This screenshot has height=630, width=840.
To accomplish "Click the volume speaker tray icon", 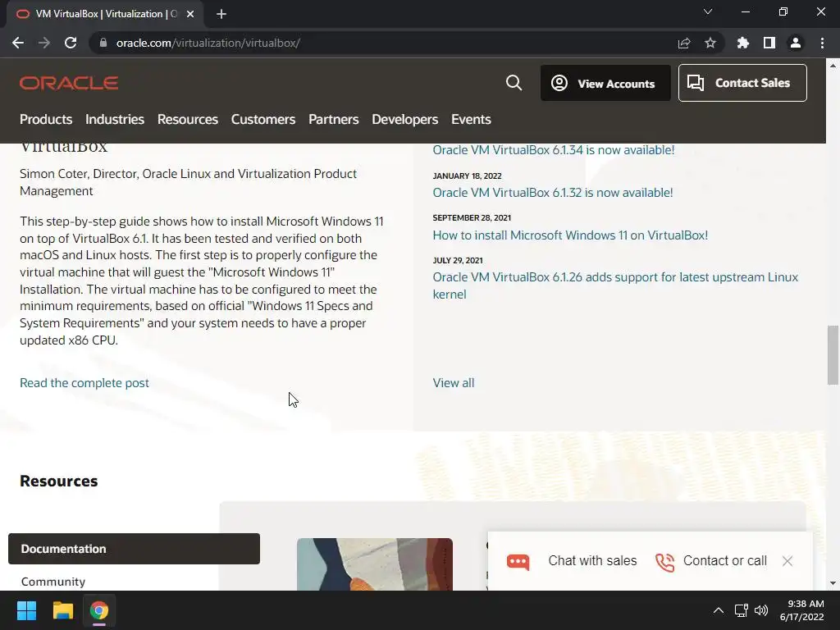I will 760,610.
